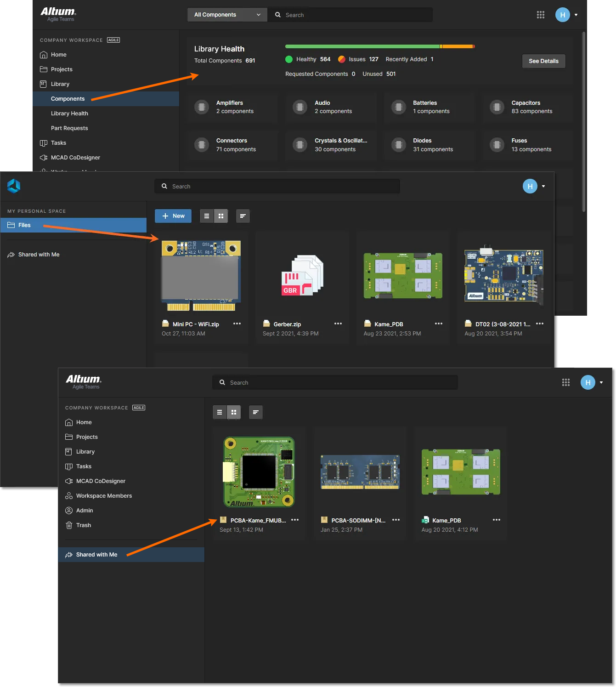Switch to grid view in the bottom Shared with Me window
616x687 pixels.
(234, 412)
